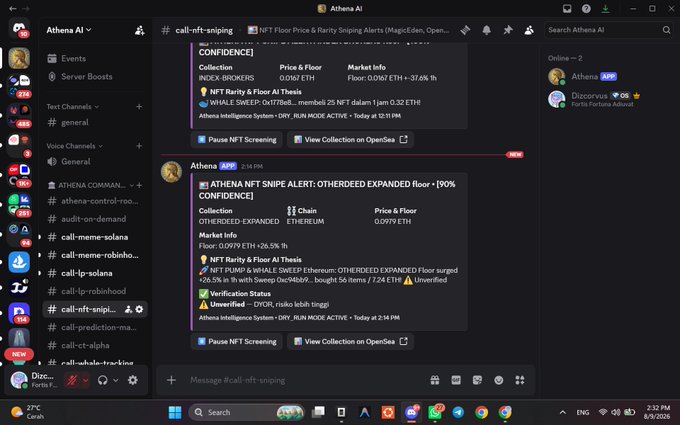Open Threads icon in channel header

(465, 30)
